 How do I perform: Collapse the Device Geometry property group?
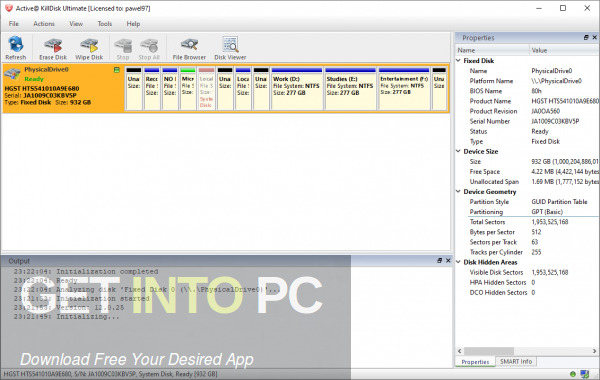click(458, 191)
